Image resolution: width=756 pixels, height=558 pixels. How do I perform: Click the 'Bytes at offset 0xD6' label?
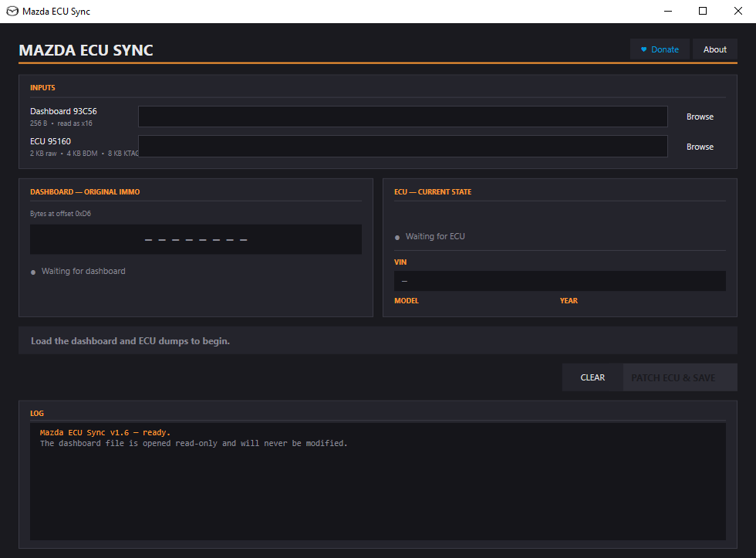tap(60, 214)
